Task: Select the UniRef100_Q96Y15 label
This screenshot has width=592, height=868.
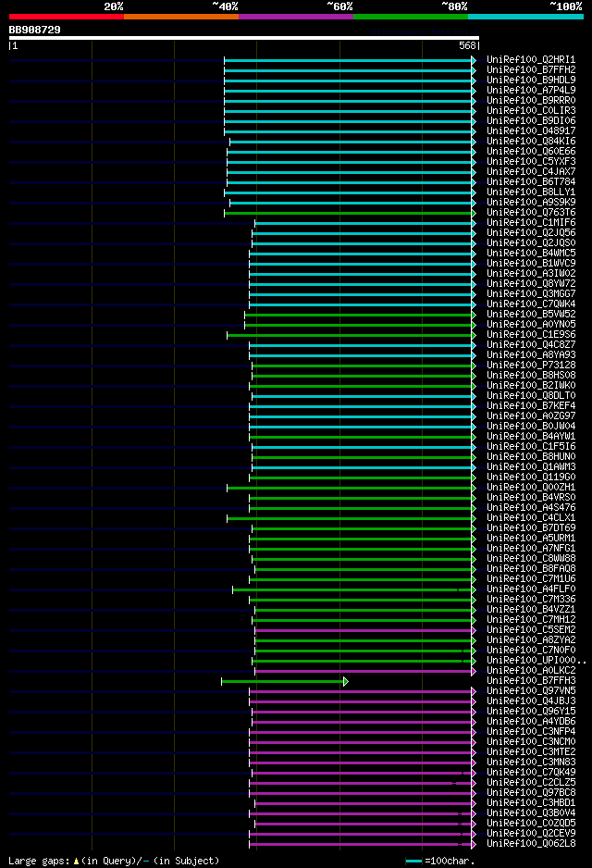Action: tap(531, 712)
